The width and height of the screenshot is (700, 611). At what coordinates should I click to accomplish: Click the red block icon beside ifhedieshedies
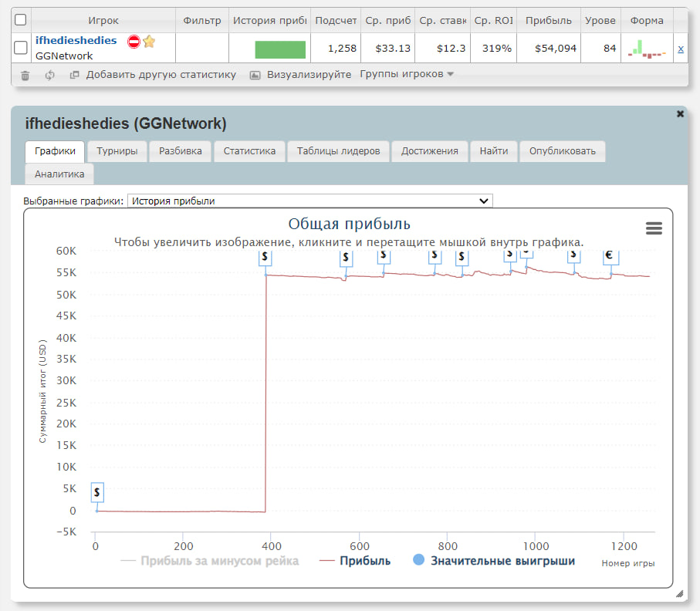[x=134, y=42]
